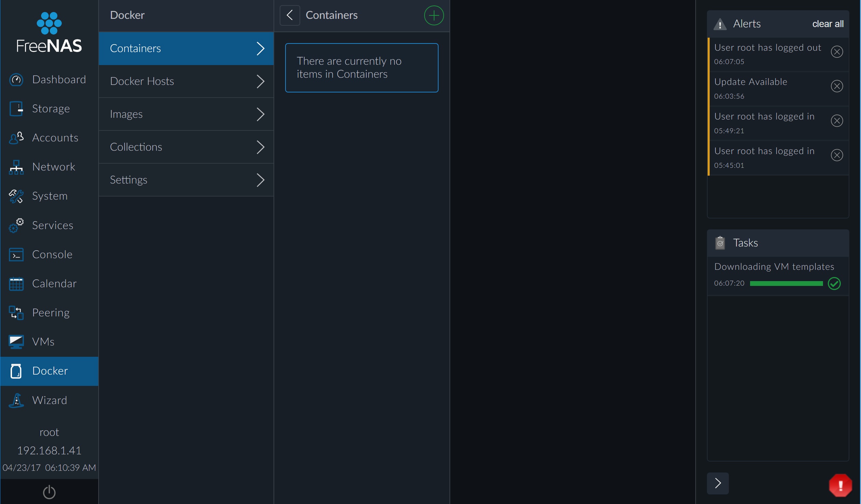The height and width of the screenshot is (504, 861).
Task: Open Dashboard section label
Action: (59, 79)
